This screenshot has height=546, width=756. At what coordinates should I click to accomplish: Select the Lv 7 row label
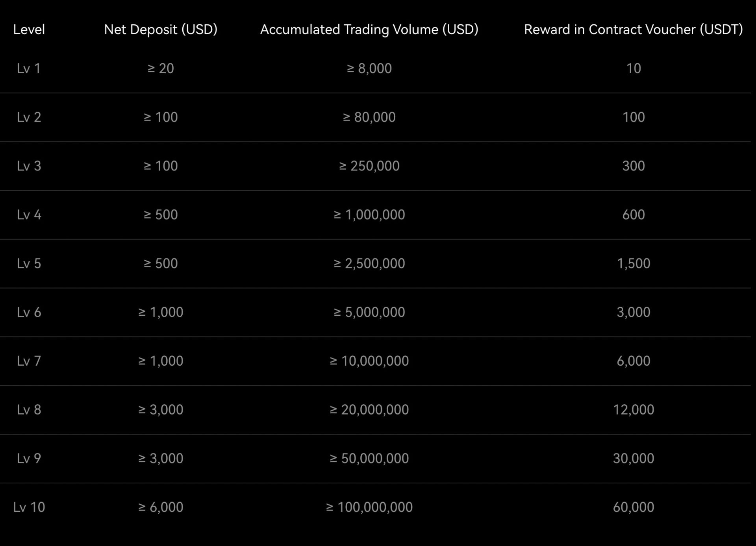(x=29, y=361)
